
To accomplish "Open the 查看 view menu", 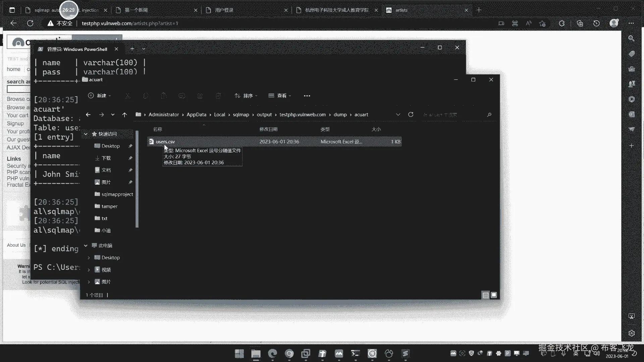I will (280, 96).
